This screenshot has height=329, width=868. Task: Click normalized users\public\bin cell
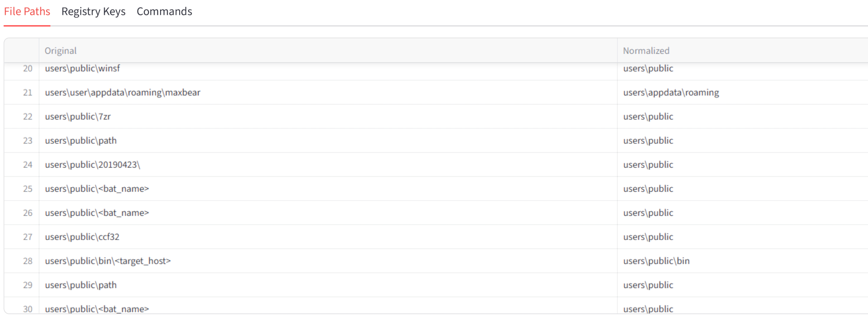(x=656, y=261)
